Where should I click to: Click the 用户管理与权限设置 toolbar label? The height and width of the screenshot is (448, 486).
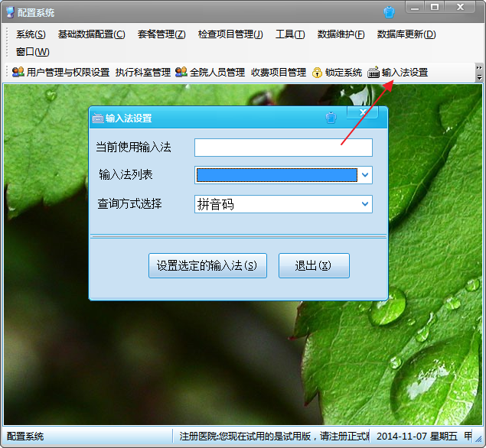coord(68,73)
